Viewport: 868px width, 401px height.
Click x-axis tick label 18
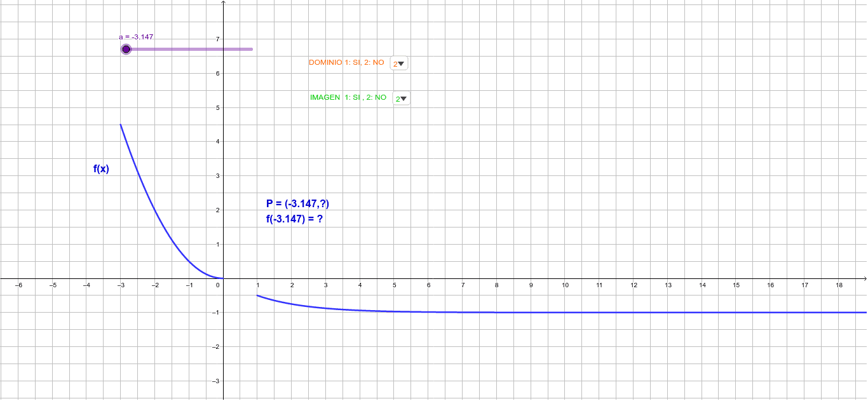839,285
